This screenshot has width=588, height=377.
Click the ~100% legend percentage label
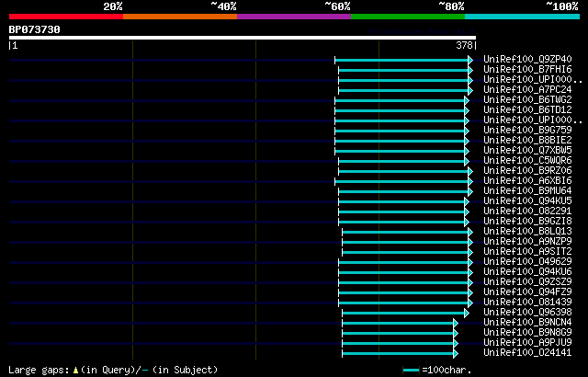[562, 6]
